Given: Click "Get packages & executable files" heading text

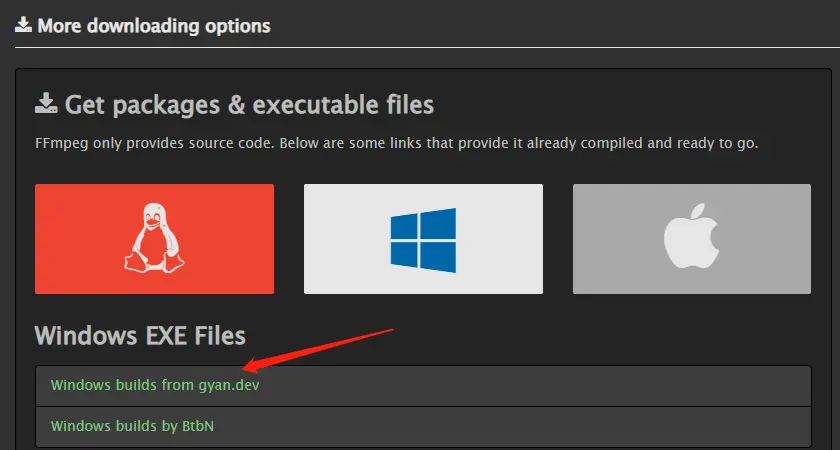Looking at the screenshot, I should point(249,104).
